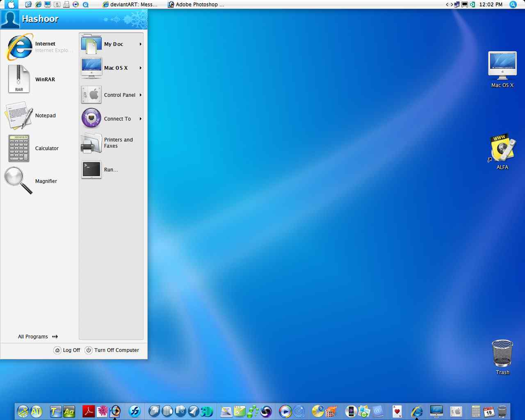Open the Mac OS X desktop icon
525x420 pixels.
(x=502, y=69)
